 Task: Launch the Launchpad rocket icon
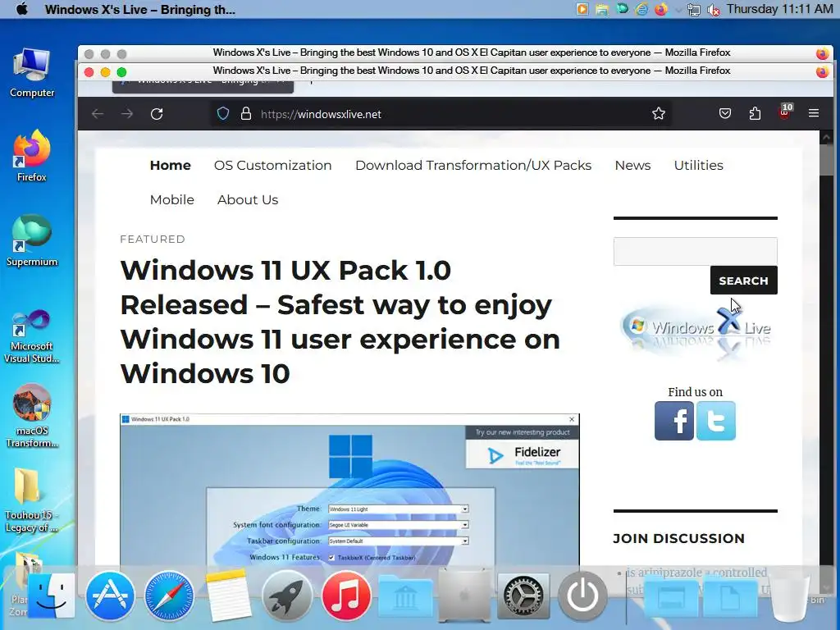286,596
